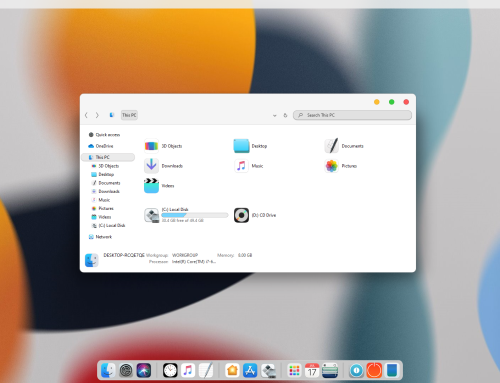The height and width of the screenshot is (383, 500).
Task: Open the 3D Objects folder tile
Action: click(164, 146)
